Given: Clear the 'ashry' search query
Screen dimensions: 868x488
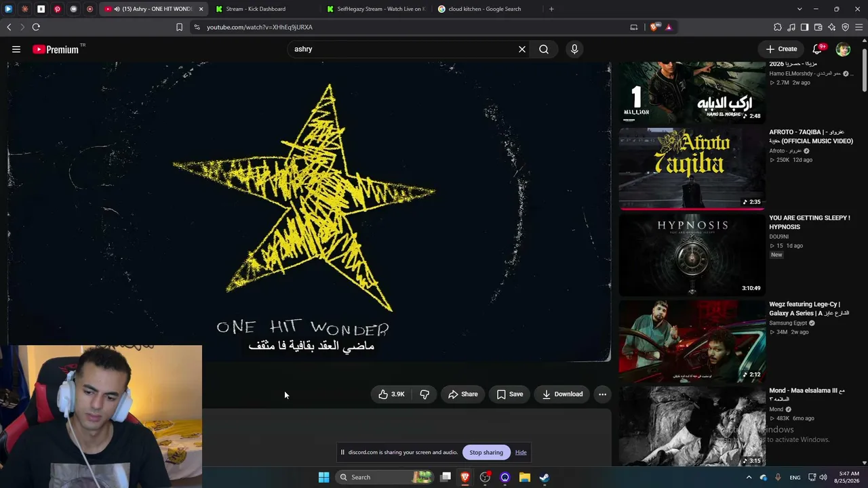Looking at the screenshot, I should (522, 49).
